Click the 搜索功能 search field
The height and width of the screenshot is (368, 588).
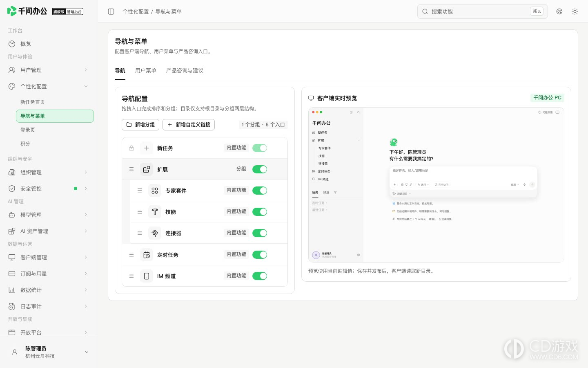483,11
